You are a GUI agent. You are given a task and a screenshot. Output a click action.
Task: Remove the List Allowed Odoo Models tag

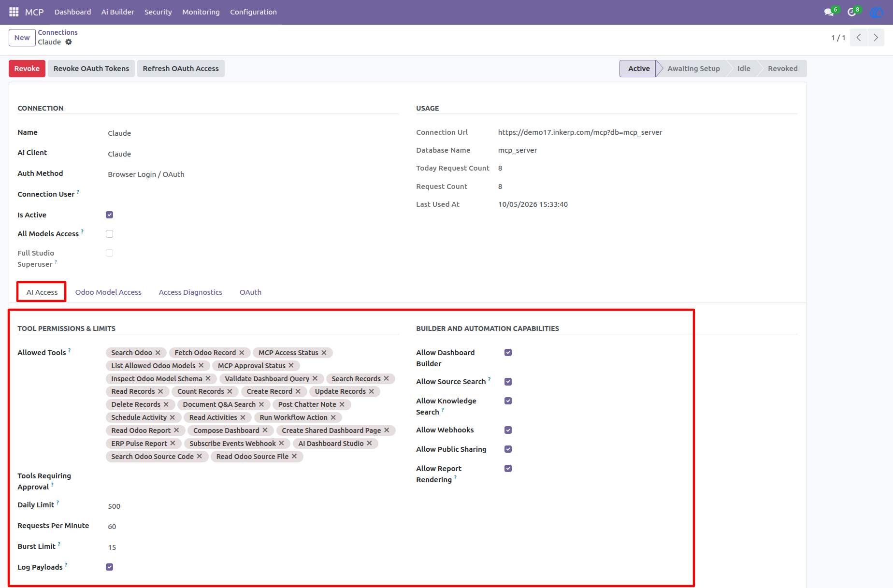(201, 366)
